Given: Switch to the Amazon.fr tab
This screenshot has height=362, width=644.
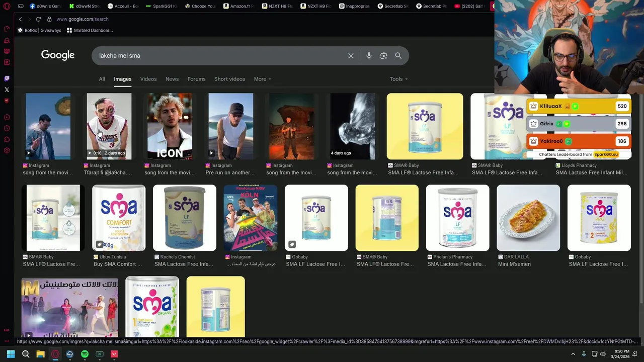Looking at the screenshot, I should 238,6.
